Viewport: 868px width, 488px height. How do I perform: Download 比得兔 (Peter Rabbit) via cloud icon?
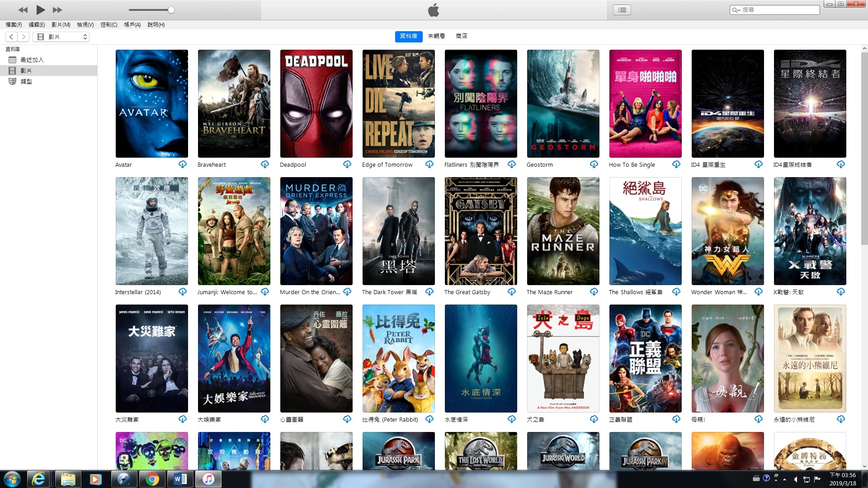(x=429, y=419)
